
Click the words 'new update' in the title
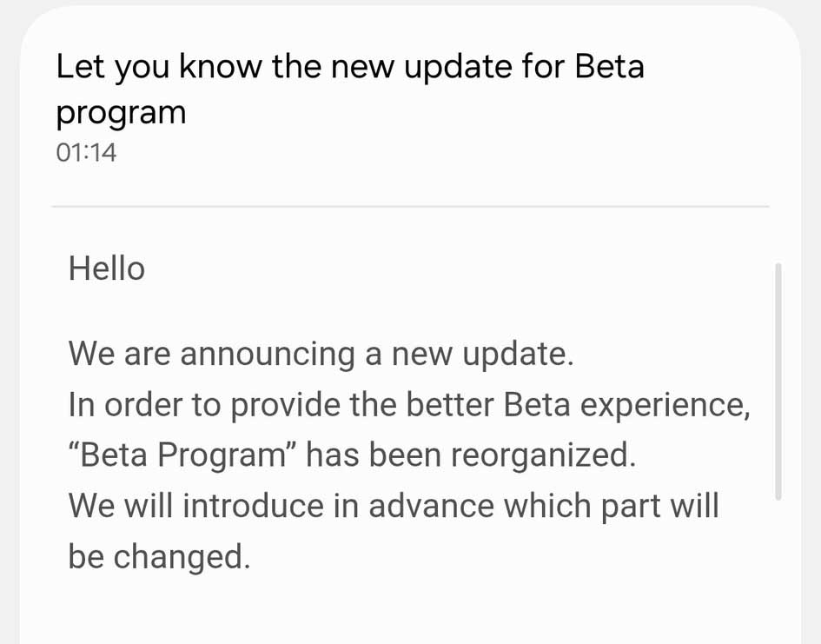click(x=412, y=67)
